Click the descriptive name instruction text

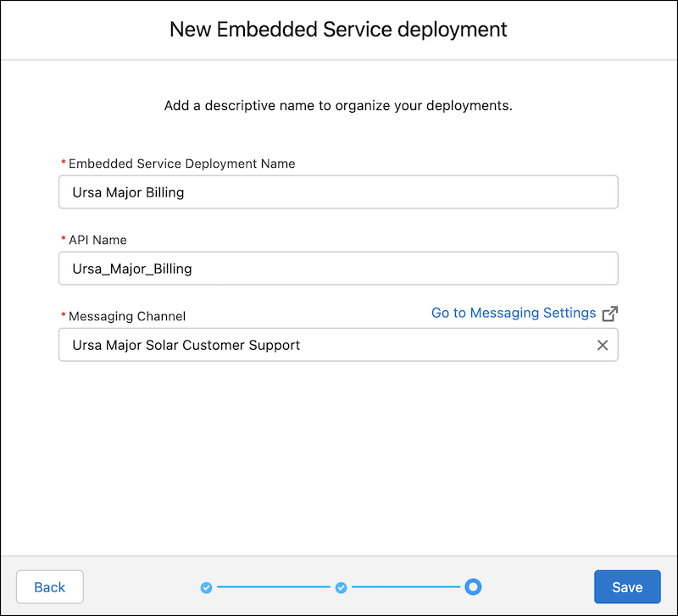(x=338, y=105)
